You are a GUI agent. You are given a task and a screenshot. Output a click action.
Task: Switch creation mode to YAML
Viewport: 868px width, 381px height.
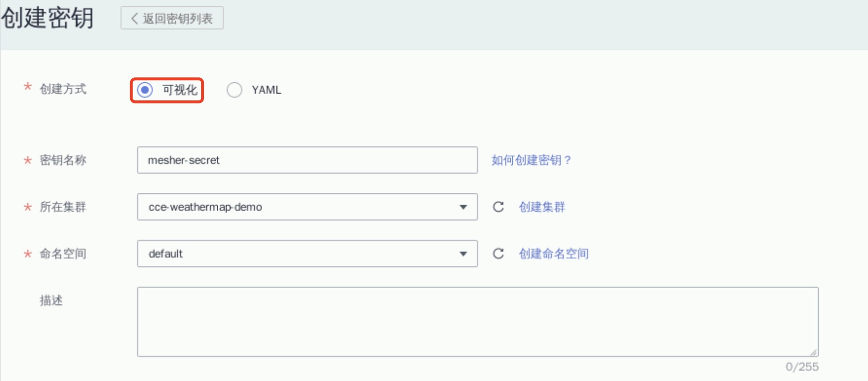(234, 90)
